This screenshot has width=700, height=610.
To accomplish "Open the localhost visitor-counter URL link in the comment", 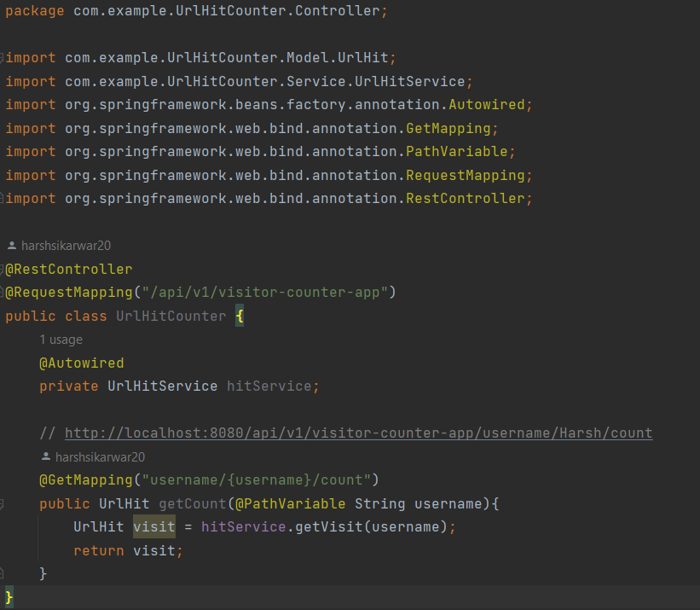I will click(x=358, y=433).
